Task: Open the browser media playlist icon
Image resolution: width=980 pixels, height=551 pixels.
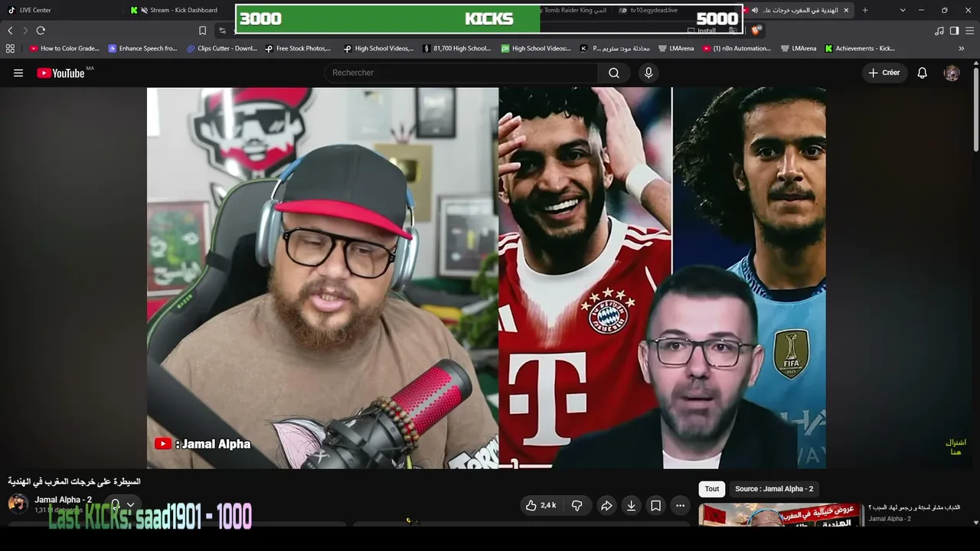Action: (939, 31)
